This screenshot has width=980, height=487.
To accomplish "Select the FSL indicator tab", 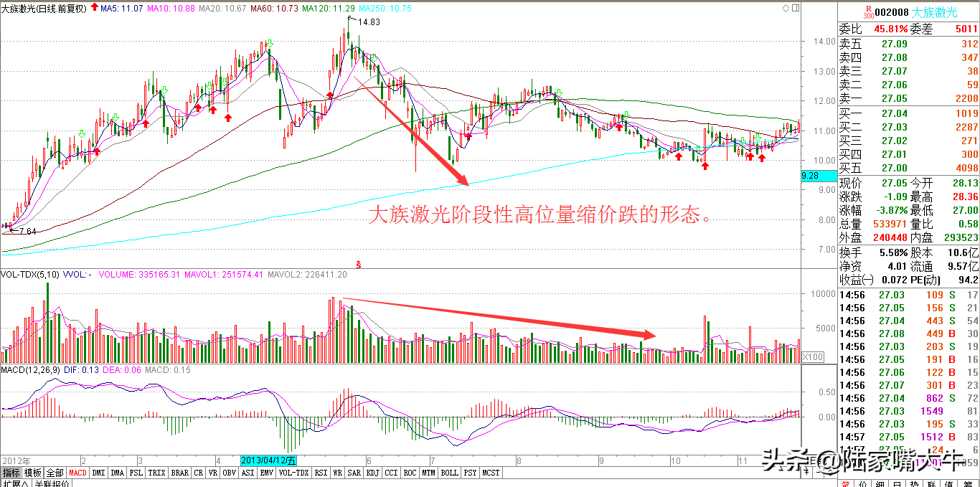I will (x=136, y=473).
